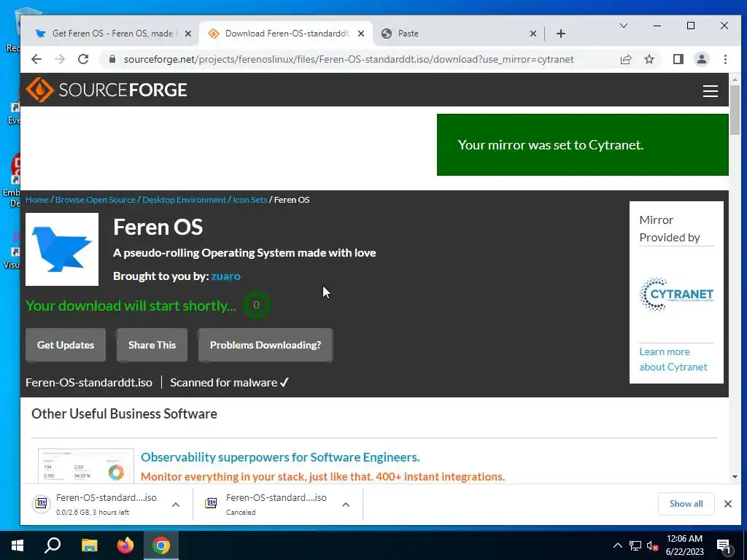Click the Your mirror was set banner
Image resolution: width=747 pixels, height=560 pixels.
point(583,145)
